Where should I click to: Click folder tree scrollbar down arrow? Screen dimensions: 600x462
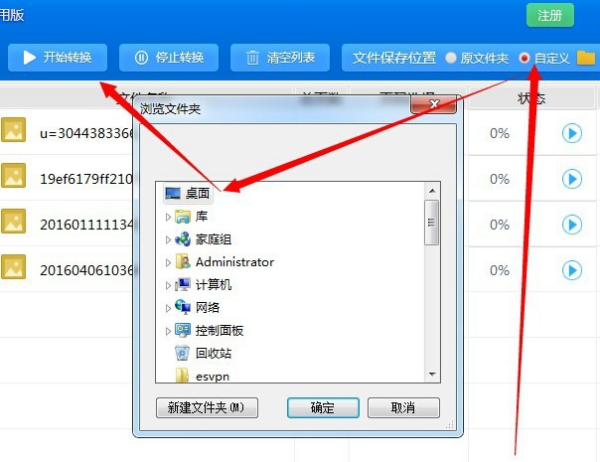432,374
